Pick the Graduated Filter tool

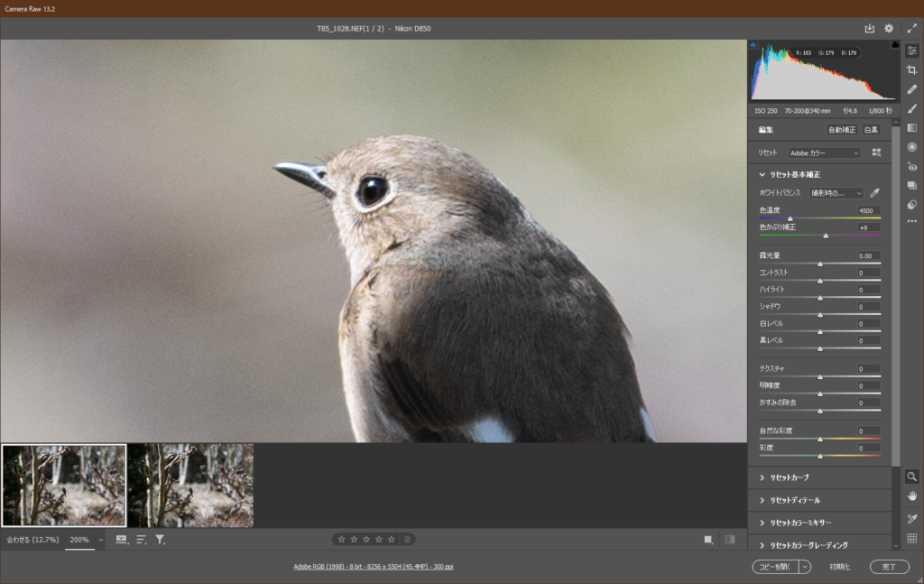tap(911, 127)
